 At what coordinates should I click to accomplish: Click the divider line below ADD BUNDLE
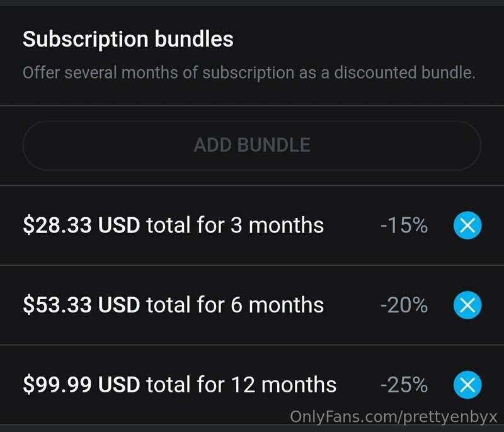(252, 185)
